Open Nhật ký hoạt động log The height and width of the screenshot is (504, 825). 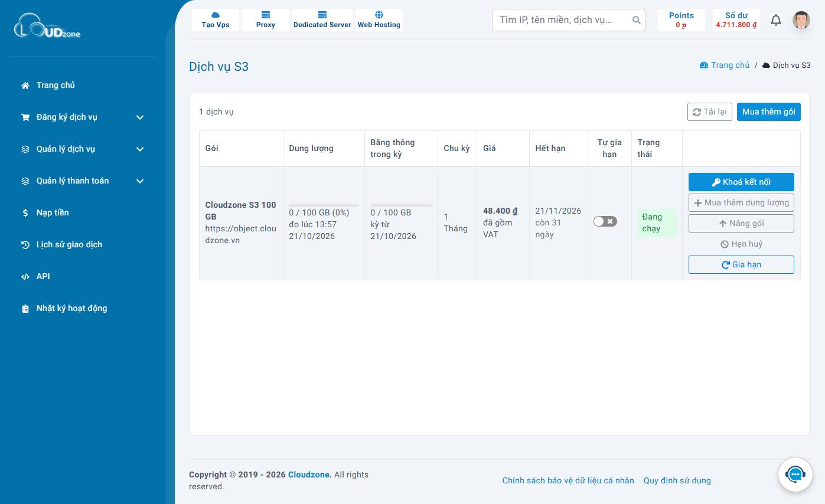click(83, 308)
